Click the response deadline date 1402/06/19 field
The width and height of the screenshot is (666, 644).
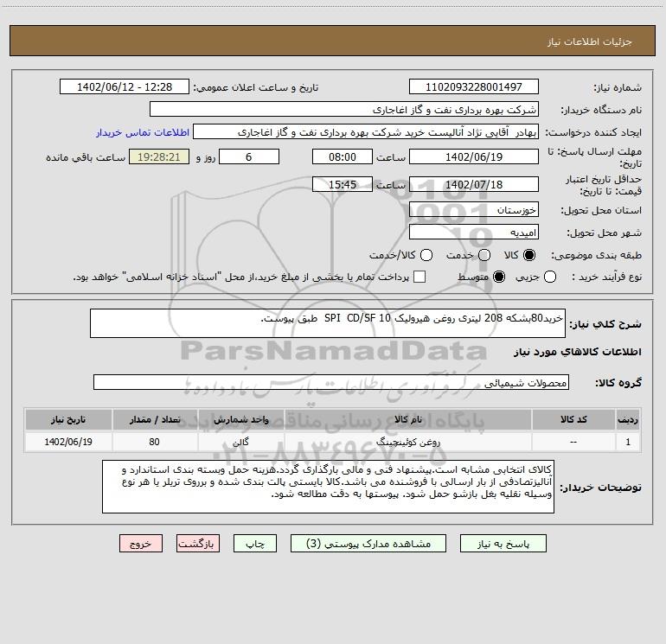[474, 156]
